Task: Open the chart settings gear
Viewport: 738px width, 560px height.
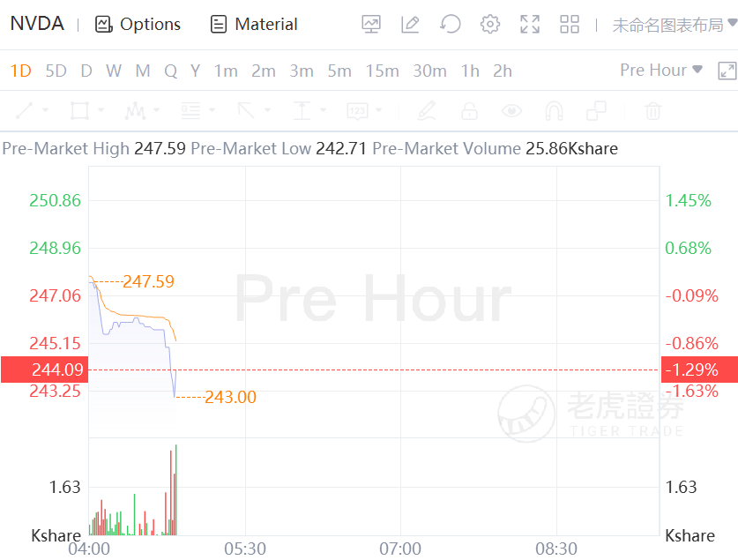Action: click(490, 24)
